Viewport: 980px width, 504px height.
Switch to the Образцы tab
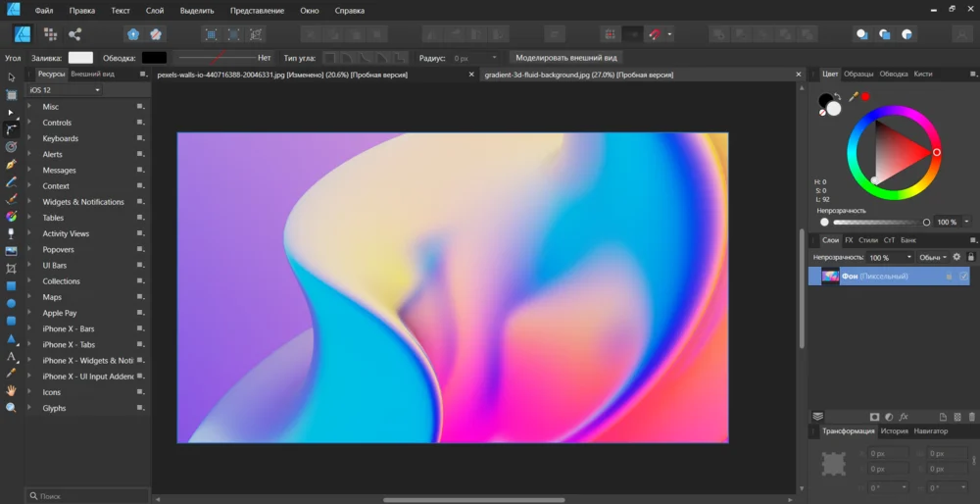tap(858, 75)
